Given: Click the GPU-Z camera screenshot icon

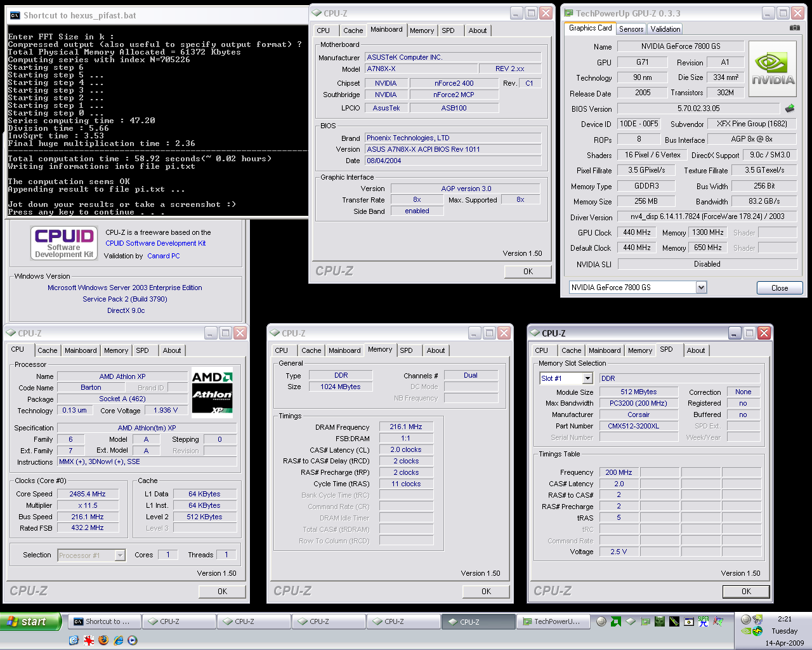Looking at the screenshot, I should point(794,28).
